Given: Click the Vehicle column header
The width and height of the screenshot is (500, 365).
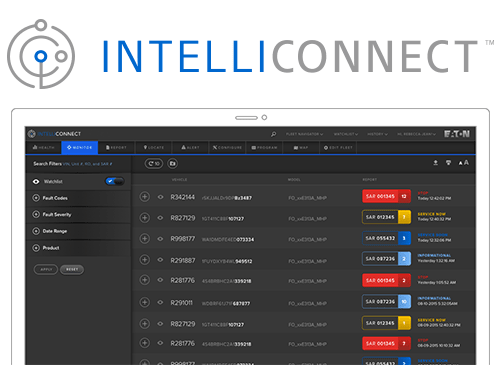Looking at the screenshot, I should 179,180.
